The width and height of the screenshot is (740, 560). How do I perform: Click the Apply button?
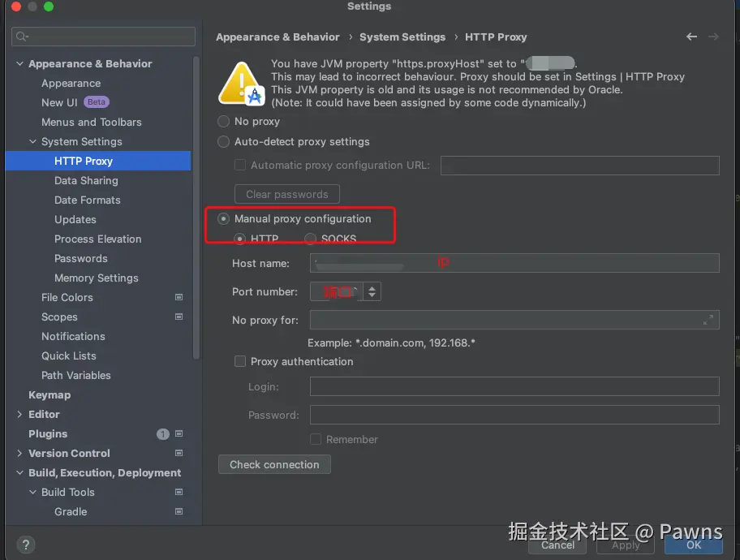click(626, 545)
